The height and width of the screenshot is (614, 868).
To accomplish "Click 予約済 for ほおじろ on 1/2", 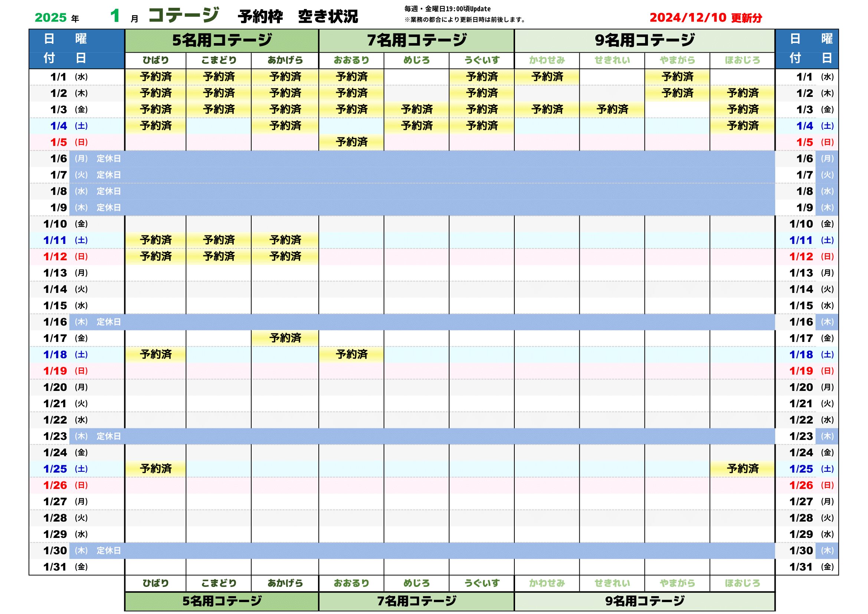I will pyautogui.click(x=743, y=93).
